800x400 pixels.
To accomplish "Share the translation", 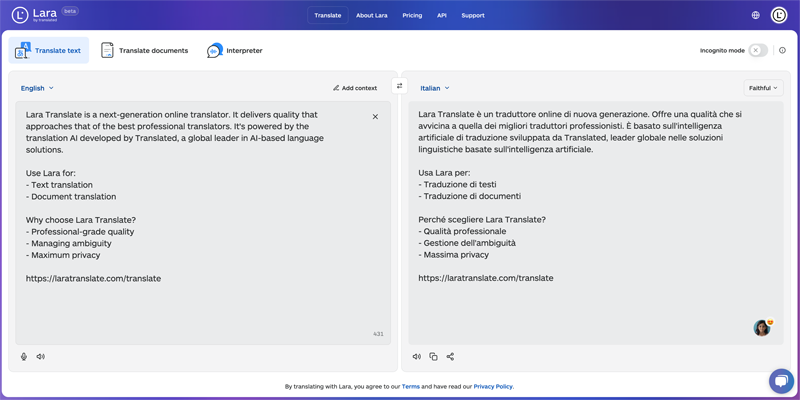I will point(450,356).
